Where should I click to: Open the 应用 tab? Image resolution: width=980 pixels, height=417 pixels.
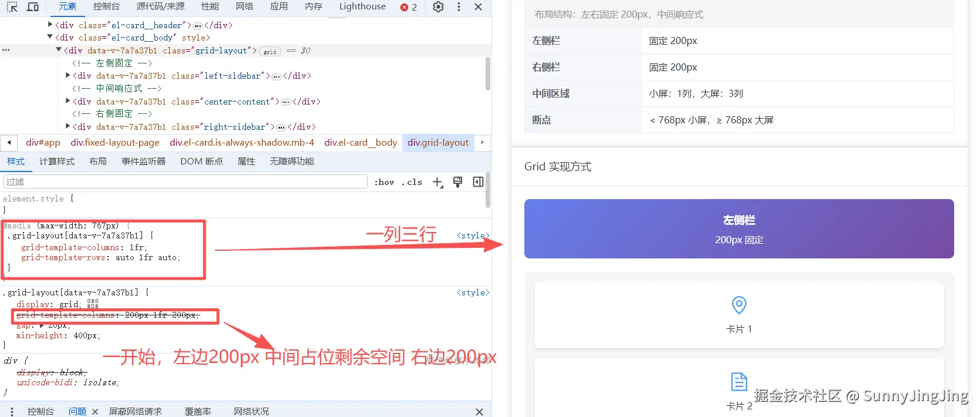tap(279, 6)
